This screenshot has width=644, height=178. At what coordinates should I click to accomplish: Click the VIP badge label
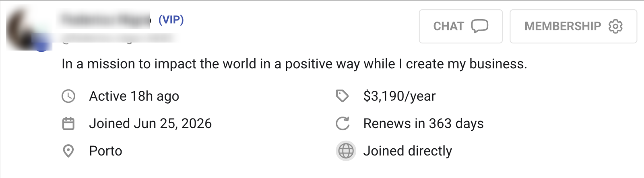tap(171, 20)
